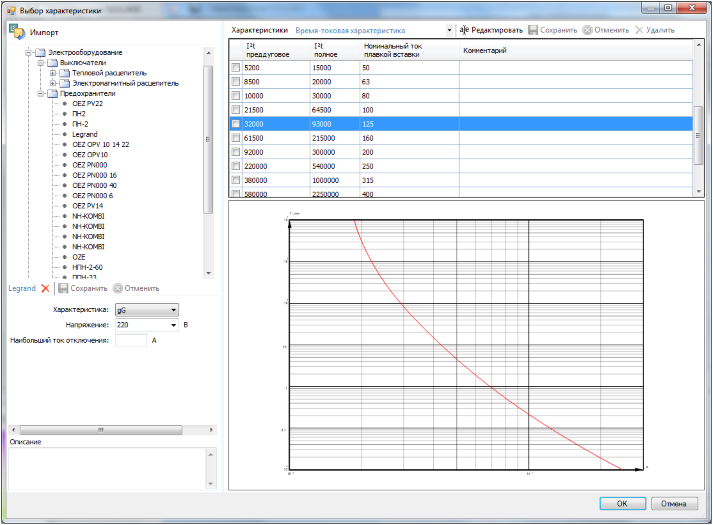Select OEZ OPV 10 14 22 item
Screen dimensions: 713x525
point(100,145)
